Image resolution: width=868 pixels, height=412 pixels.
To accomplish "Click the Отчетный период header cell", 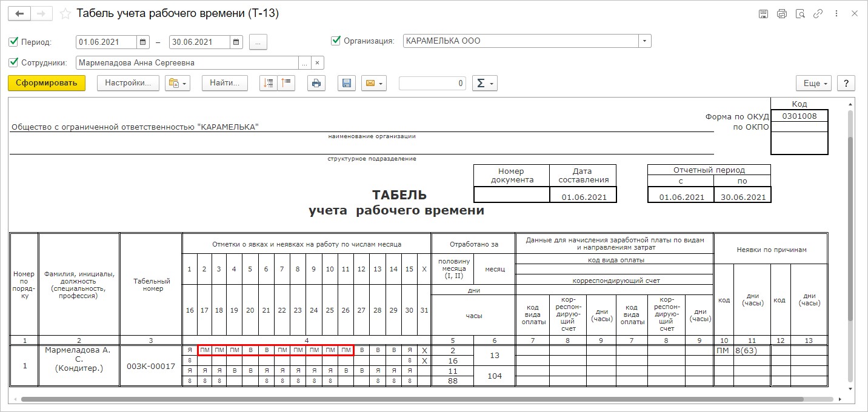I will click(x=709, y=170).
